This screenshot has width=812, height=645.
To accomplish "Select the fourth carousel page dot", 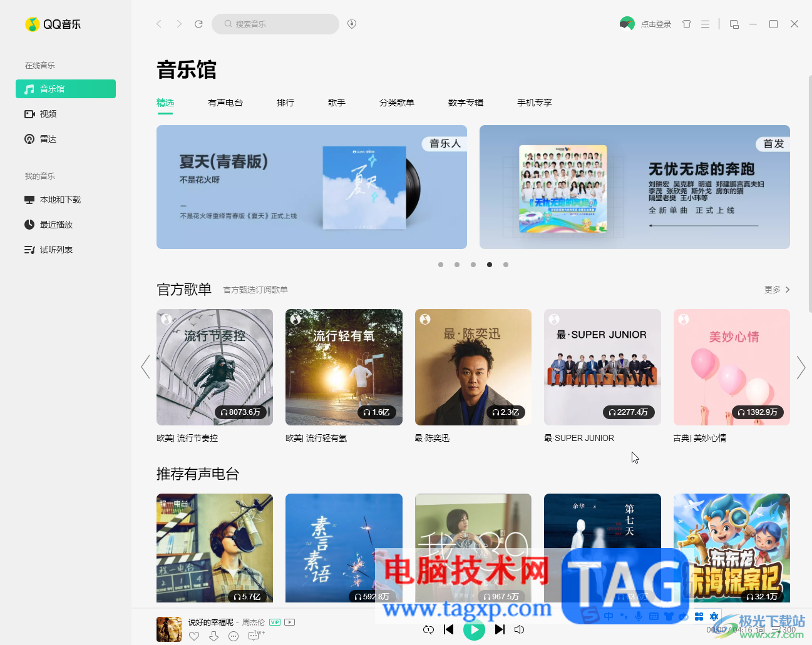I will pos(490,265).
